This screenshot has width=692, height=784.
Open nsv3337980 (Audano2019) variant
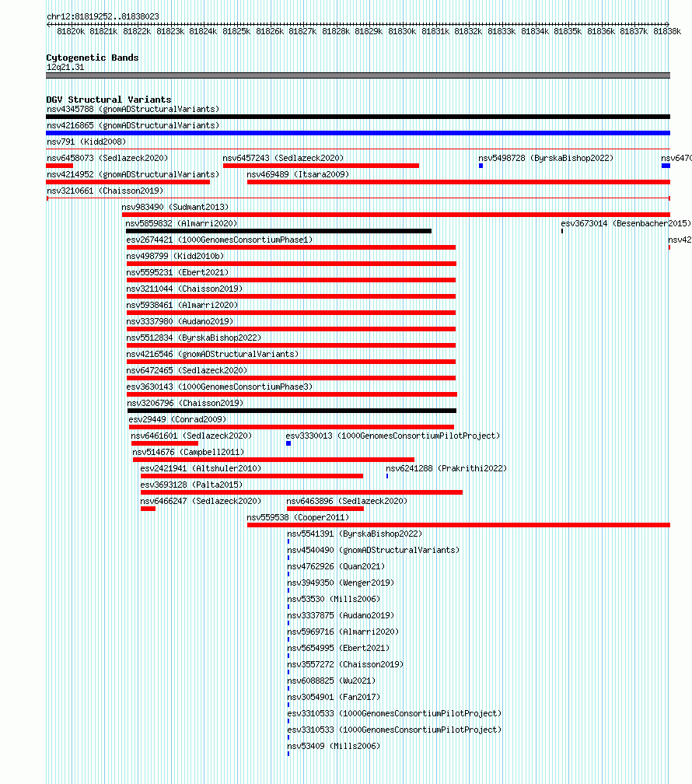(180, 321)
